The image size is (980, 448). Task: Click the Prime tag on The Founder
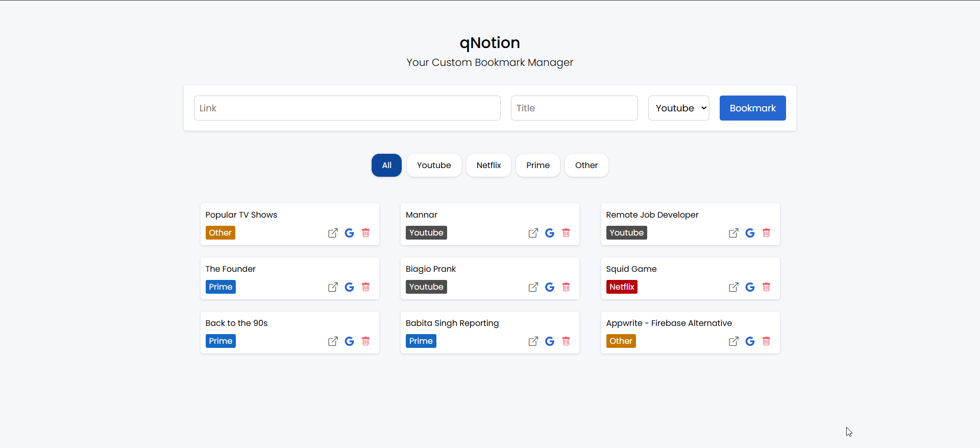pos(220,287)
